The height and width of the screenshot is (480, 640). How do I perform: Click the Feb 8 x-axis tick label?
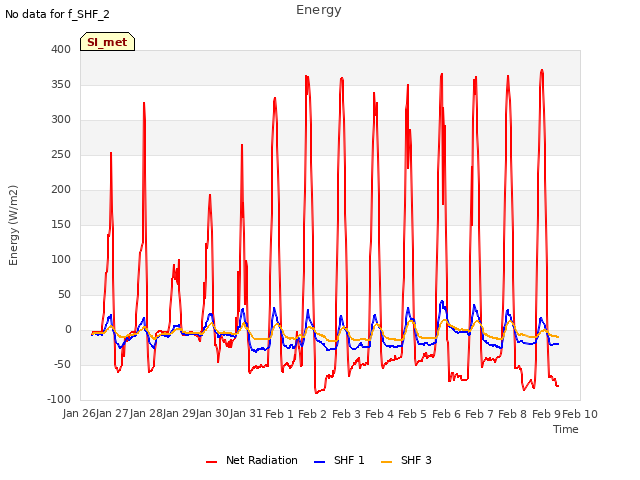click(x=513, y=414)
